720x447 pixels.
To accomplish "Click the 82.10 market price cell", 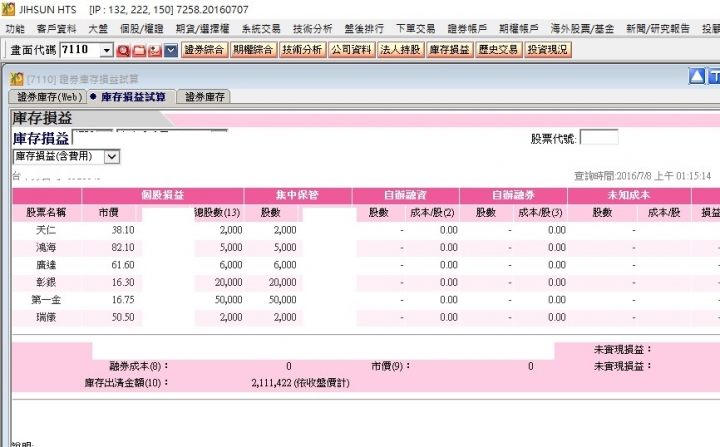I will coord(123,248).
